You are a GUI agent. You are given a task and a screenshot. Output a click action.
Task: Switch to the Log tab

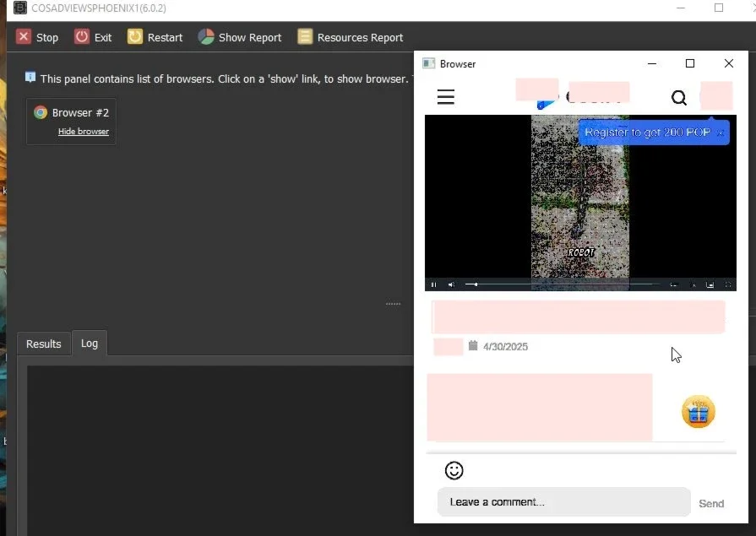pyautogui.click(x=90, y=344)
